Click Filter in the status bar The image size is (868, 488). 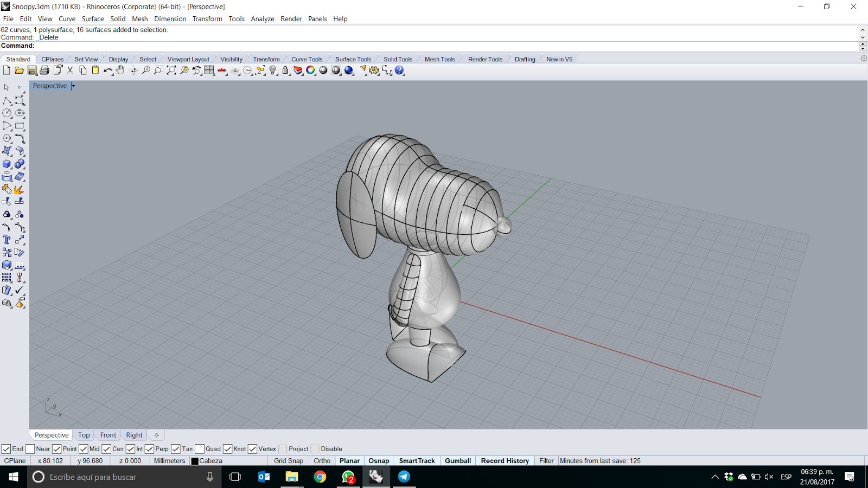[546, 461]
